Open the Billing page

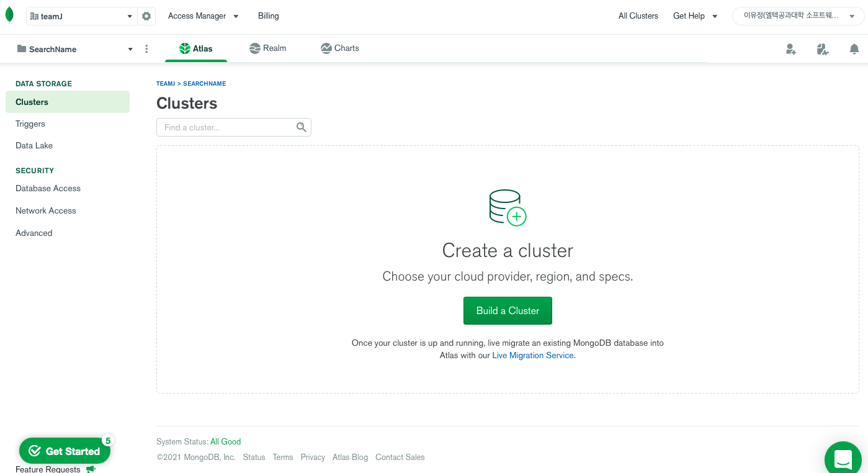[268, 16]
